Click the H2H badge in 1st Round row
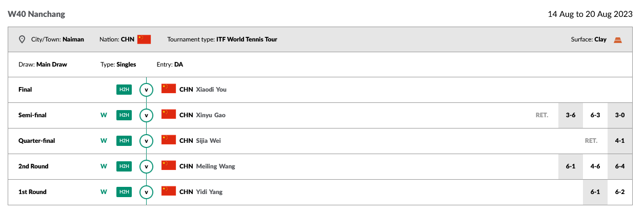Screen dimensions: 644x214 124,192
